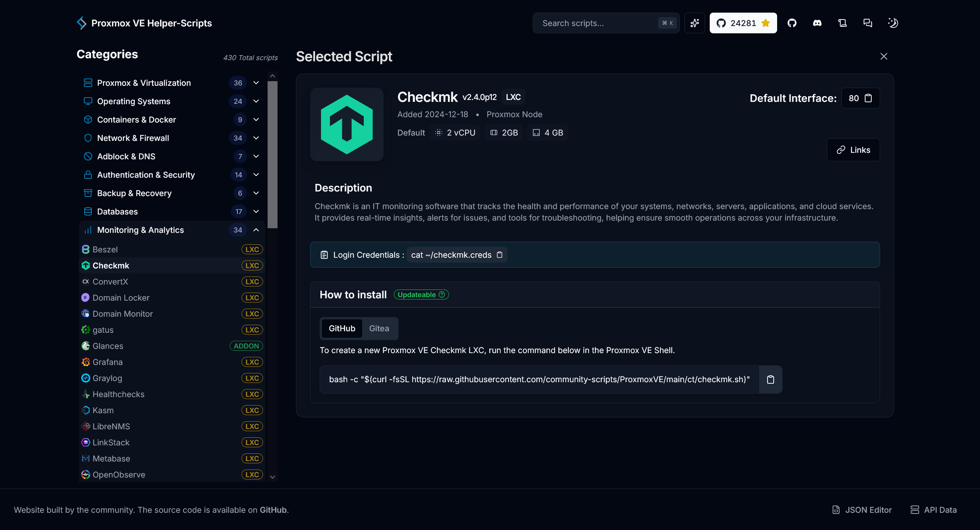This screenshot has width=980, height=530.
Task: Click the sparkles random script icon
Action: pos(694,23)
